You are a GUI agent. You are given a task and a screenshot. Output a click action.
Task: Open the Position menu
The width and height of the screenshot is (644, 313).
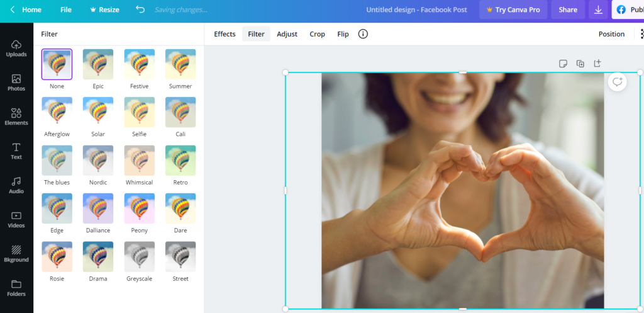[611, 34]
